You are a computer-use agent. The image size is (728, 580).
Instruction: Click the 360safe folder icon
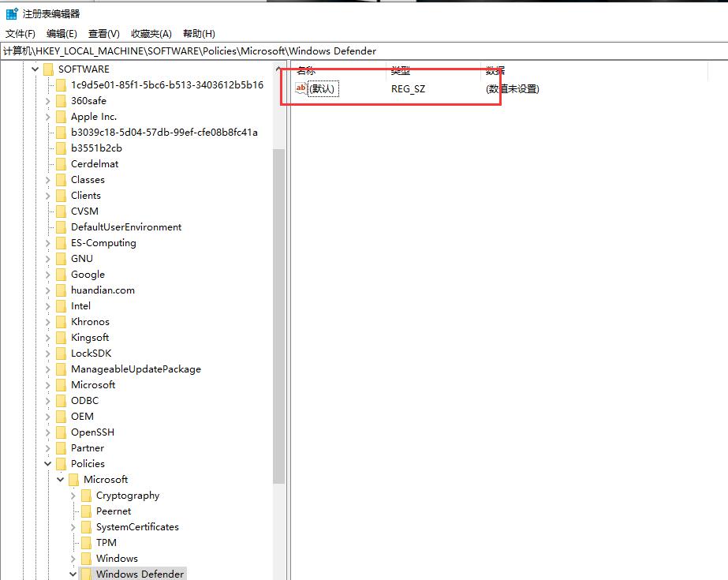62,101
